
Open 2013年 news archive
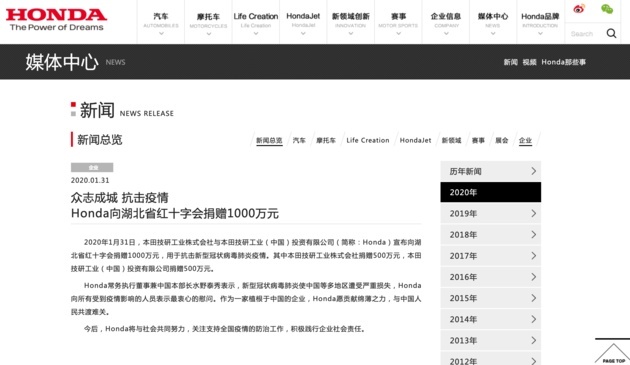pyautogui.click(x=491, y=340)
